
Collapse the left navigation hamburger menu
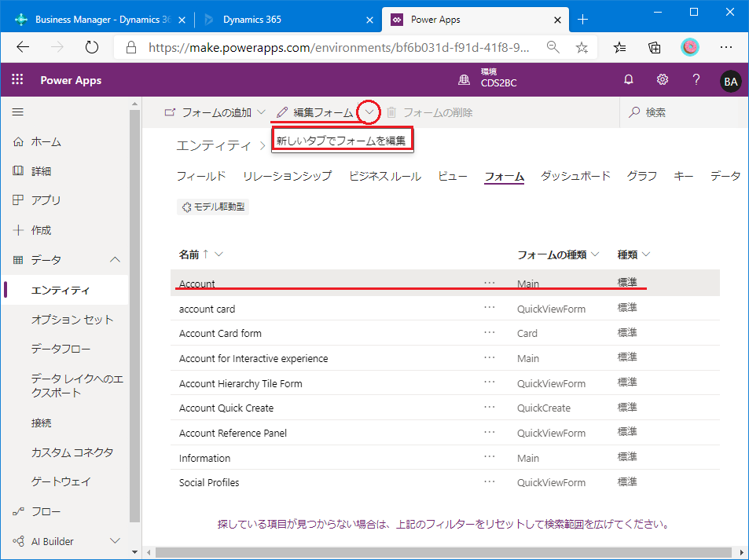click(x=17, y=112)
